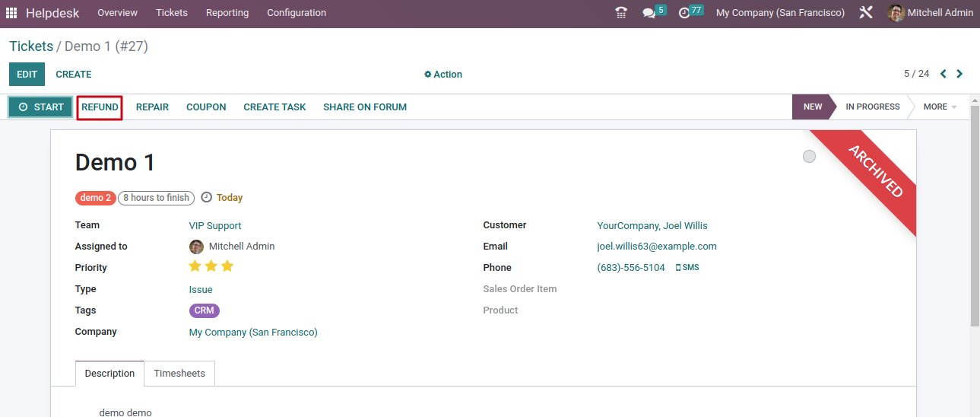Toggle the kanban state circle indicator
The width and height of the screenshot is (980, 417).
click(x=809, y=156)
